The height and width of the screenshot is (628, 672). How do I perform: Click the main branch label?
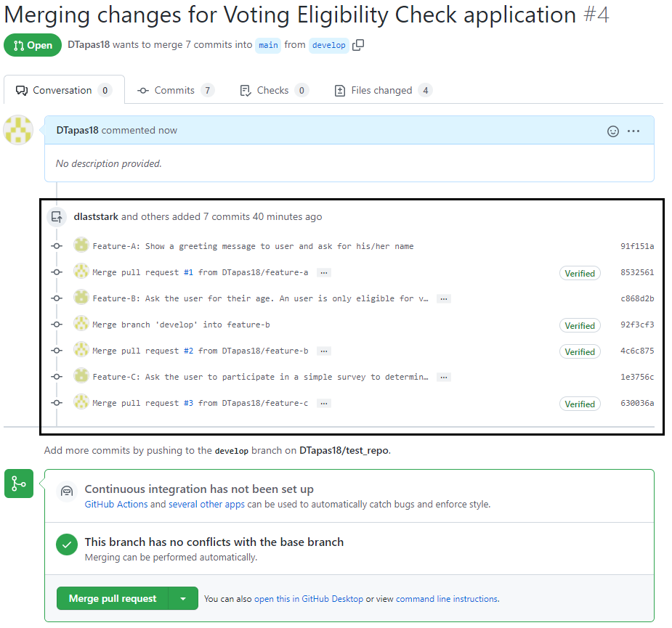(268, 45)
